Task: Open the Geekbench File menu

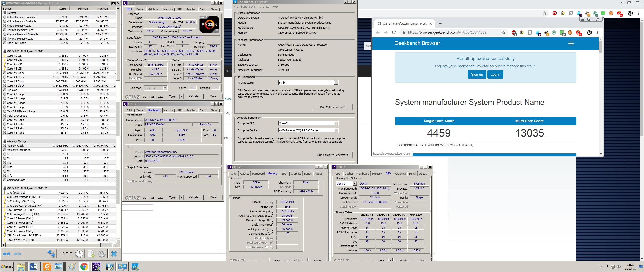Action: click(x=236, y=7)
